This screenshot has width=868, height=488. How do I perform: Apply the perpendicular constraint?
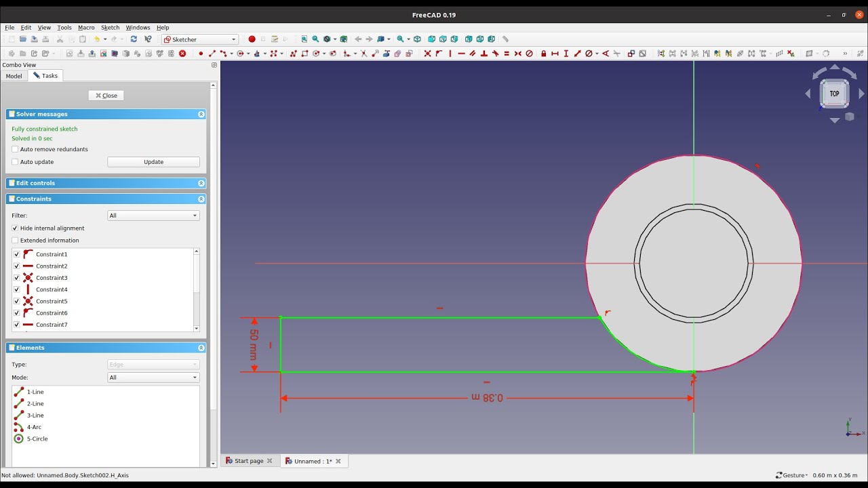pos(484,54)
